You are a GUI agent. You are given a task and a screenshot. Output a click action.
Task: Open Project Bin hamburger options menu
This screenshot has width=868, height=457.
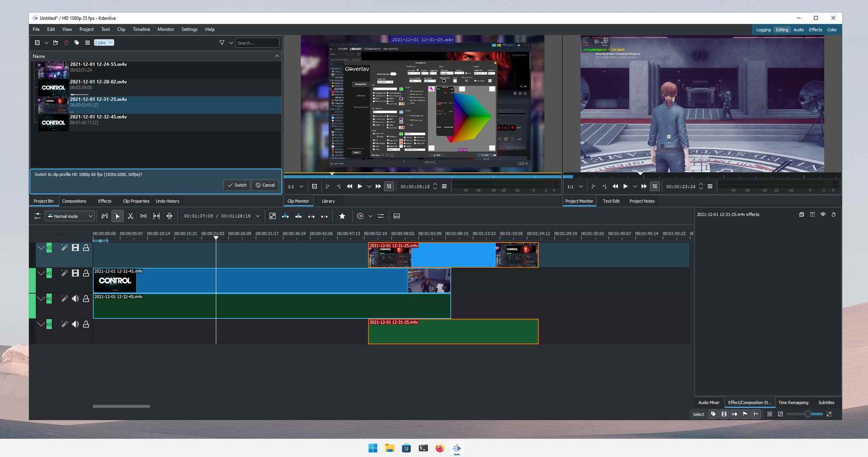point(87,43)
